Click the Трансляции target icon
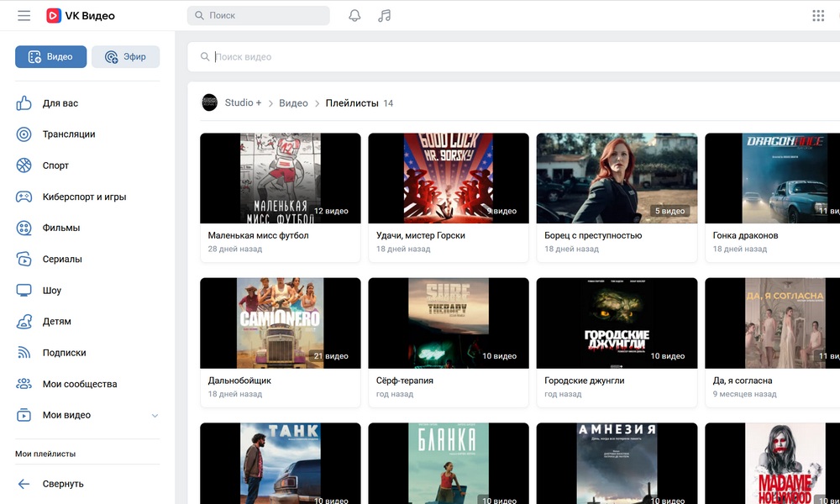Image resolution: width=840 pixels, height=504 pixels. tap(24, 134)
